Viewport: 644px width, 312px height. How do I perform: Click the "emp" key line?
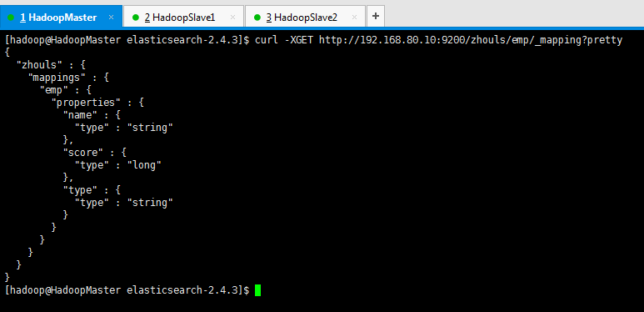click(65, 89)
